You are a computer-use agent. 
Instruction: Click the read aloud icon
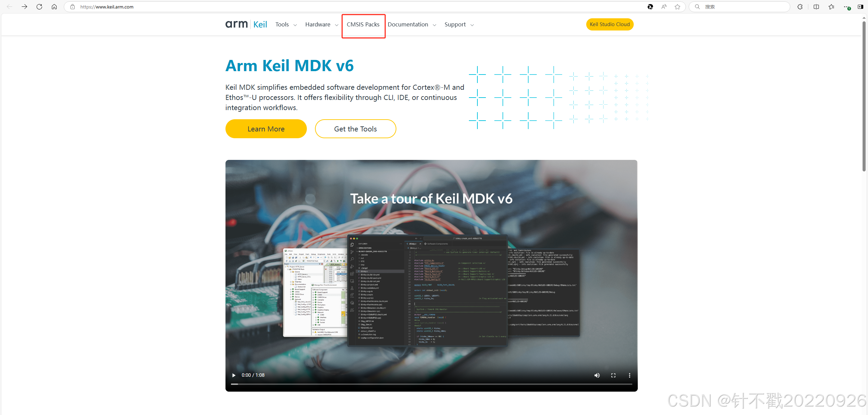[x=664, y=7]
